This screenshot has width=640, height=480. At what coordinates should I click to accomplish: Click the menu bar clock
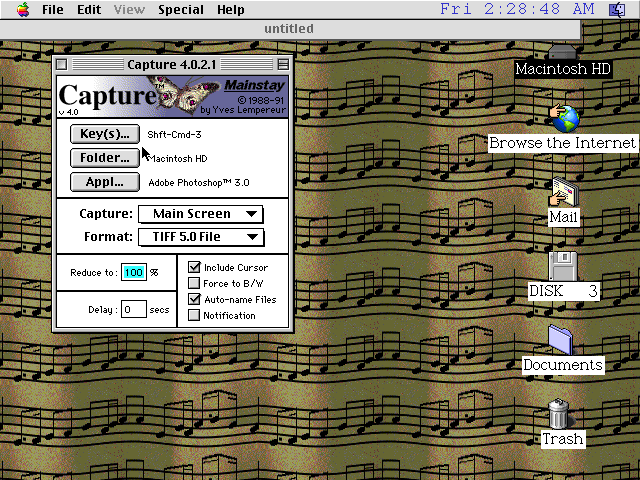tap(517, 9)
